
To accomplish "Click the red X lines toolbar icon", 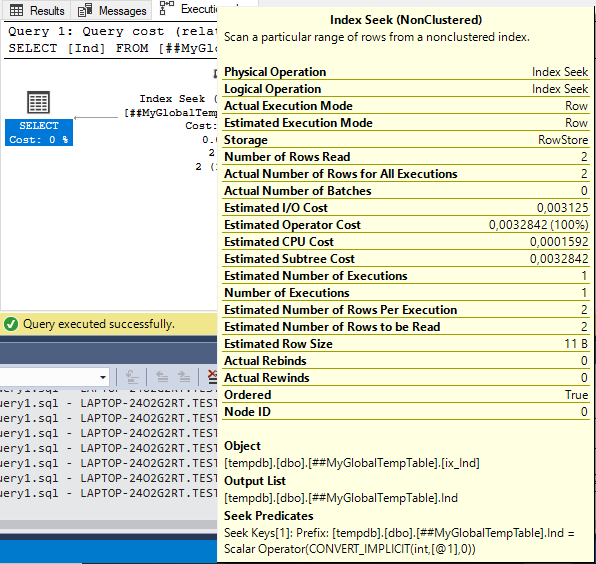I will [x=212, y=377].
